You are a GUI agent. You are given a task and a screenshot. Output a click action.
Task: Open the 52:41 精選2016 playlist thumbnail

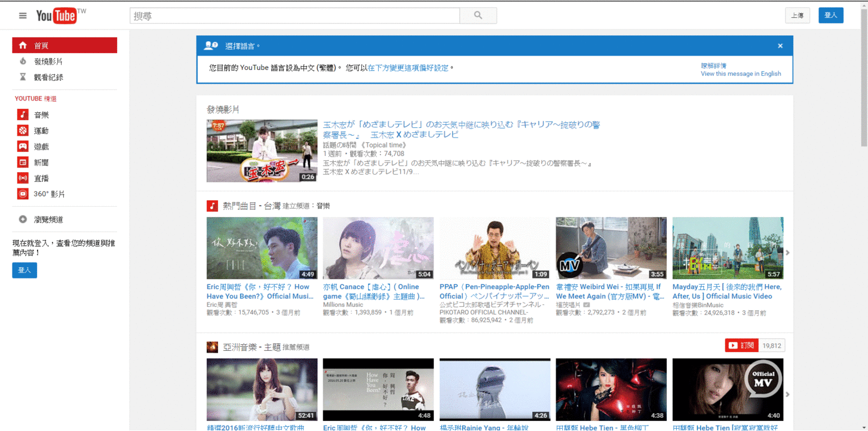(262, 390)
